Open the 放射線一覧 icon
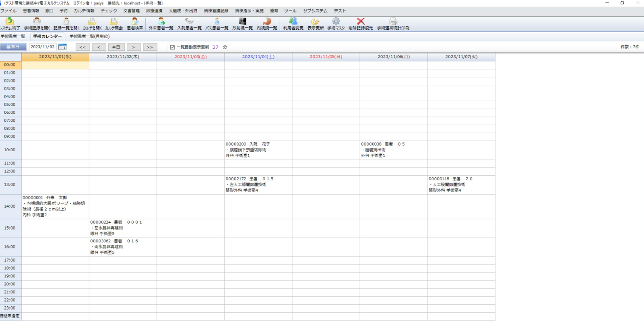 [242, 22]
